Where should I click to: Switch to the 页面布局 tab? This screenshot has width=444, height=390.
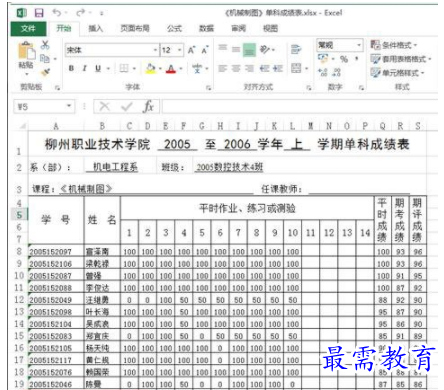[x=135, y=29]
